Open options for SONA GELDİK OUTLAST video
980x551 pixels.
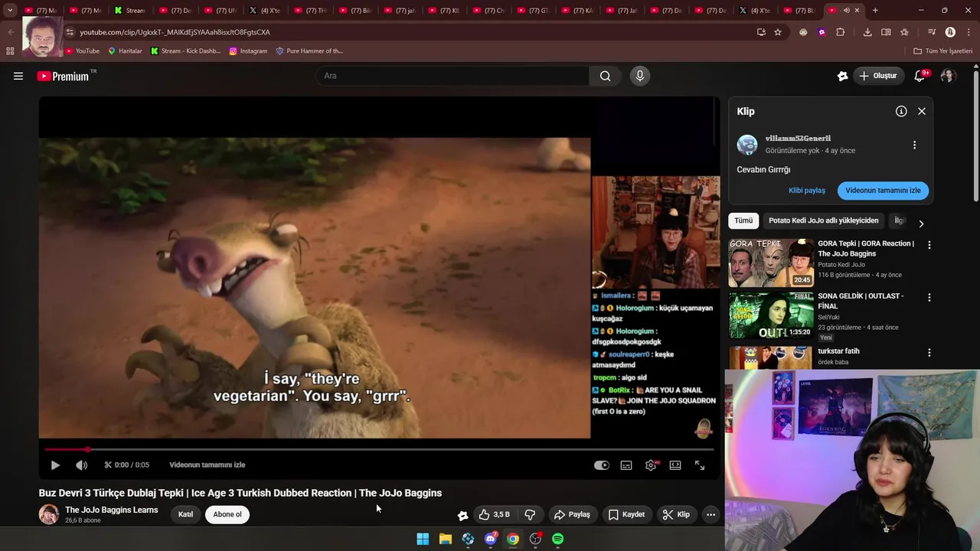(x=929, y=297)
